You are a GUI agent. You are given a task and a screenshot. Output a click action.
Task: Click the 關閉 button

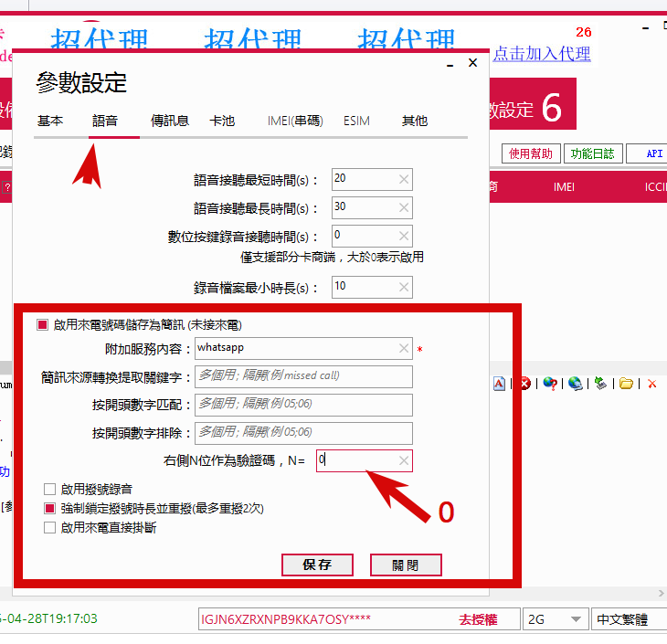click(x=406, y=565)
